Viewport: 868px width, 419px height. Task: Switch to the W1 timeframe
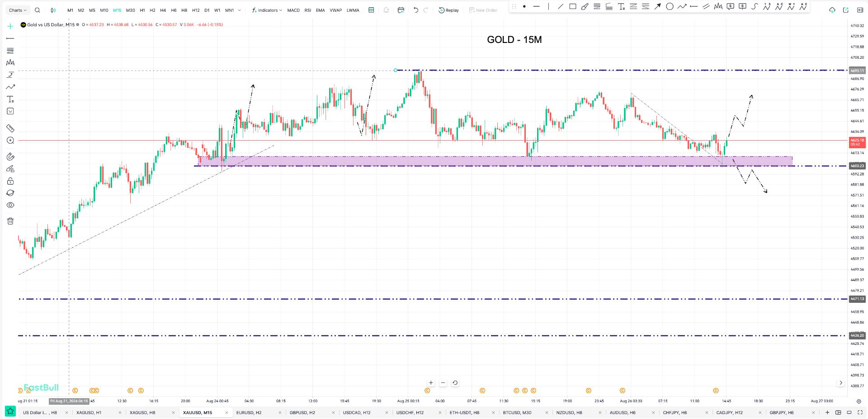[x=217, y=10]
